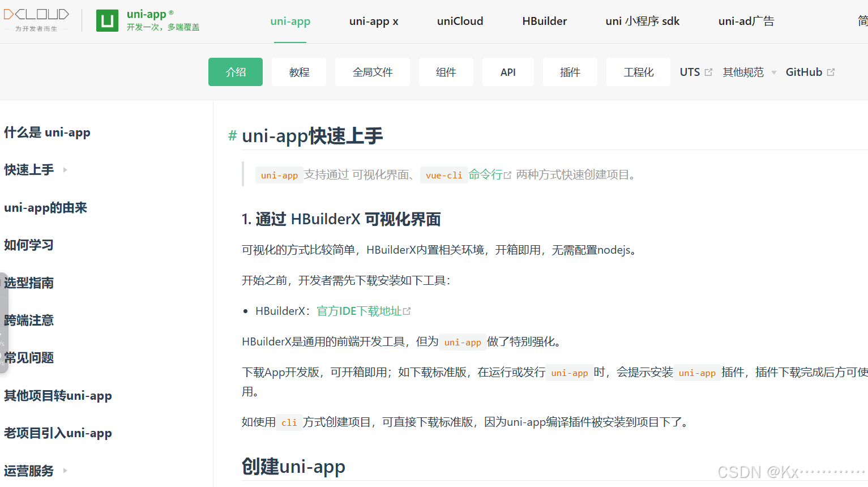Expand the 快速上手 sidebar arrow

(x=65, y=170)
